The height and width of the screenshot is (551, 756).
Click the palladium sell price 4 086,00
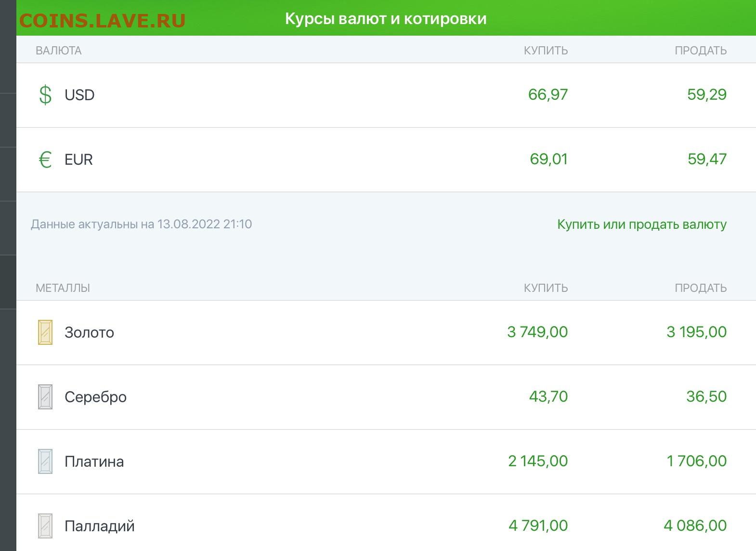click(695, 525)
